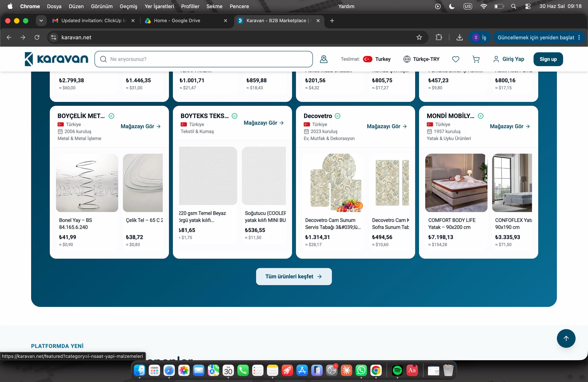Close the Karavan - B2B Marketplace tab
Image resolution: width=588 pixels, height=382 pixels.
click(x=318, y=21)
